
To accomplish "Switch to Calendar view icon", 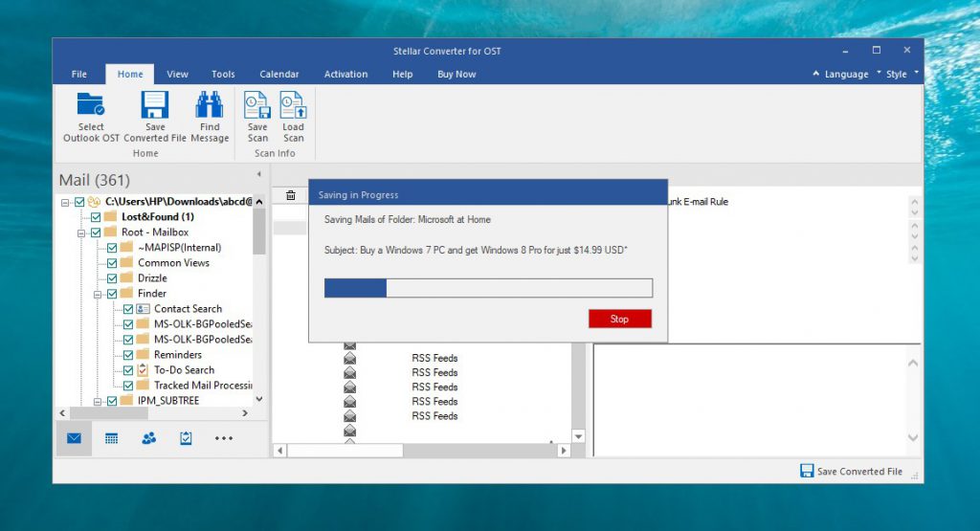I will [x=111, y=438].
